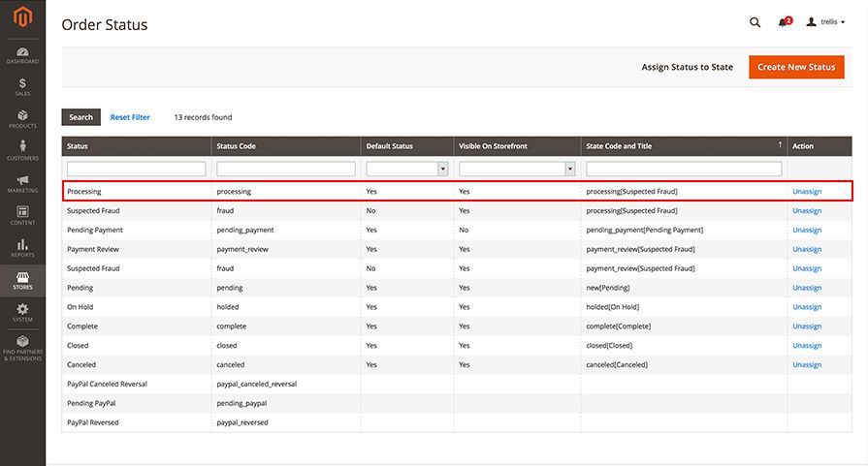This screenshot has width=868, height=466.
Task: Open the Content sidebar menu
Action: pos(22,216)
